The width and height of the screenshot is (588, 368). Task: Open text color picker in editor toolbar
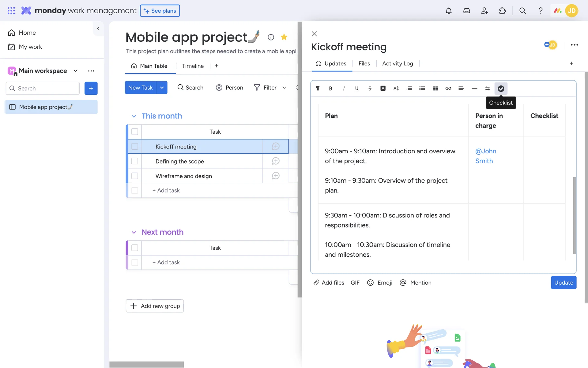(x=383, y=88)
